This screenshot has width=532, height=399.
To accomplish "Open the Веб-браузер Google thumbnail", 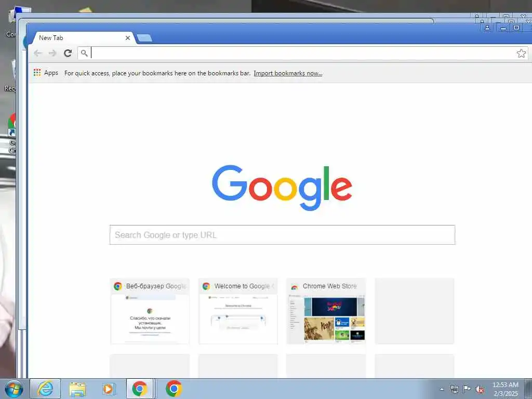I will coord(150,311).
